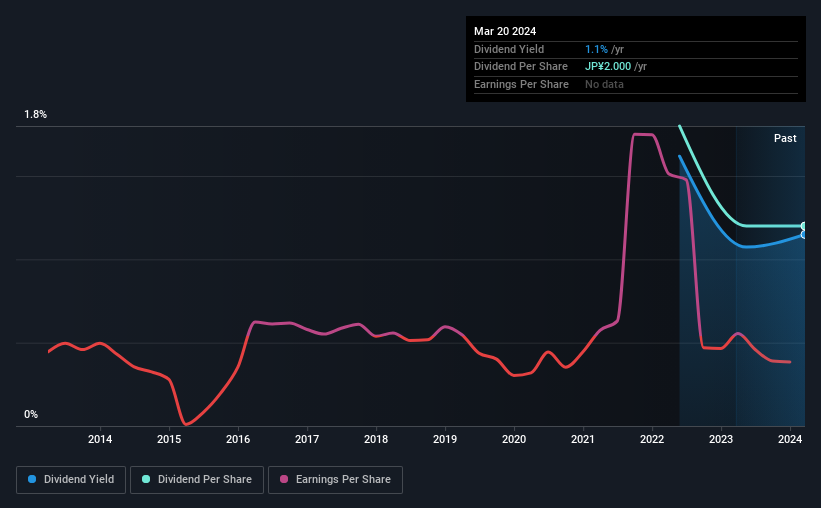Click the blue Dividend Yield legend dot
Viewport: 821px width, 508px height.
pyautogui.click(x=32, y=479)
